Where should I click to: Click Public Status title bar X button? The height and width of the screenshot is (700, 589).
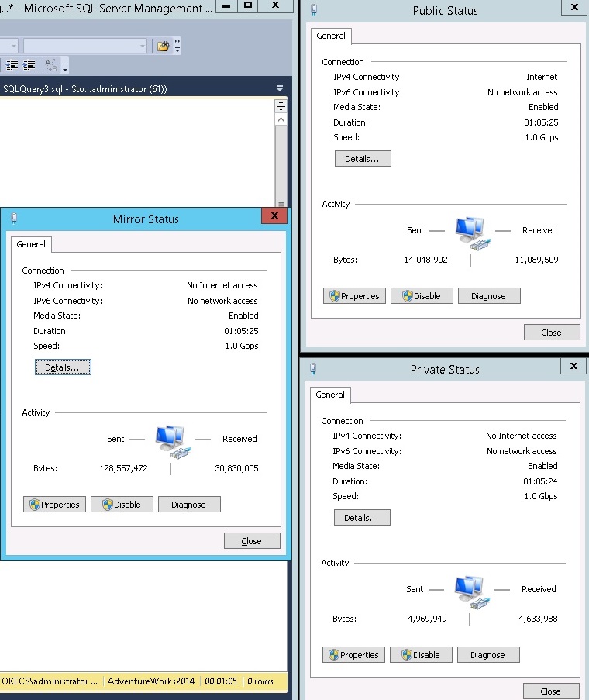point(575,7)
